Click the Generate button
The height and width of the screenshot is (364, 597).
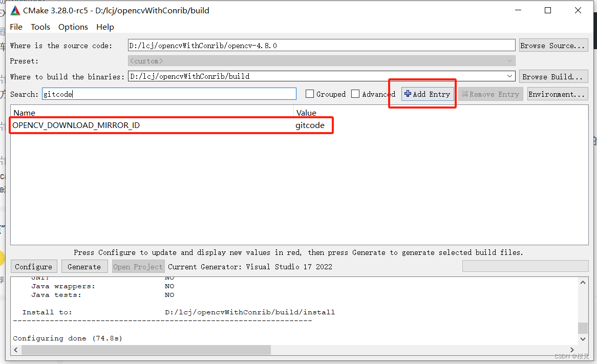point(84,267)
